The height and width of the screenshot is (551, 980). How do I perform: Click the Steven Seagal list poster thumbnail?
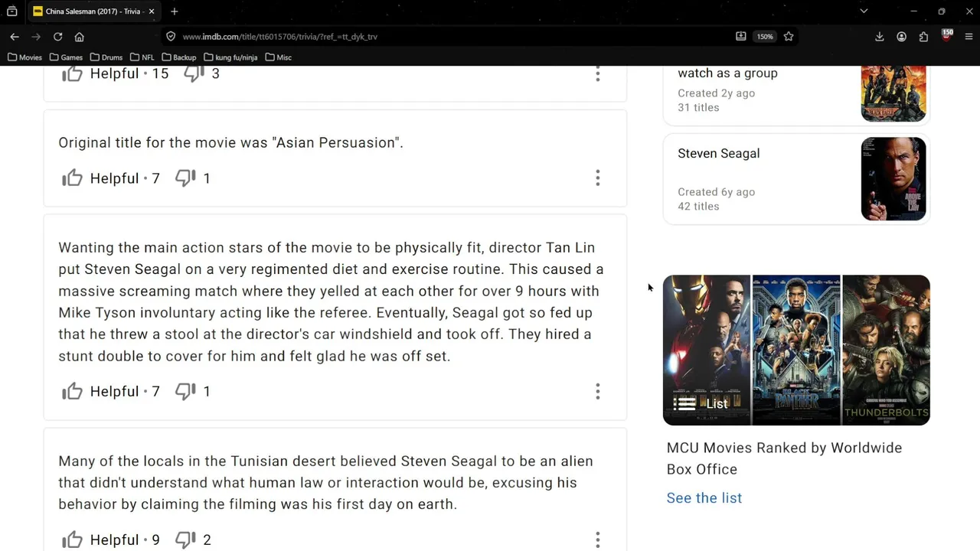tap(893, 179)
